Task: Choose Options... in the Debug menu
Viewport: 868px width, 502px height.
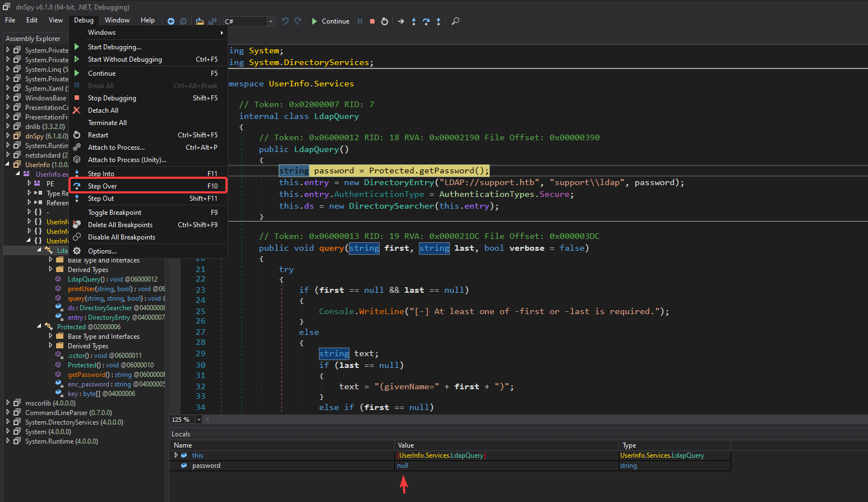Action: coord(102,251)
